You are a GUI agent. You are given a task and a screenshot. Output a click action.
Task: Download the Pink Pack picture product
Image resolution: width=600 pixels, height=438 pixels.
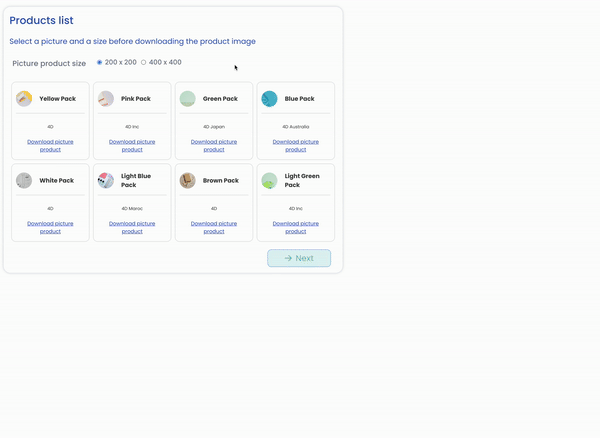(x=132, y=145)
